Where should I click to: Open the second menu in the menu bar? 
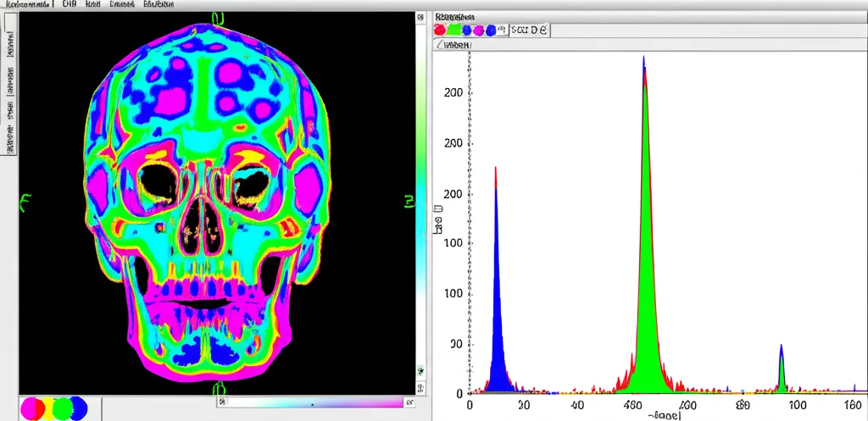(x=70, y=4)
